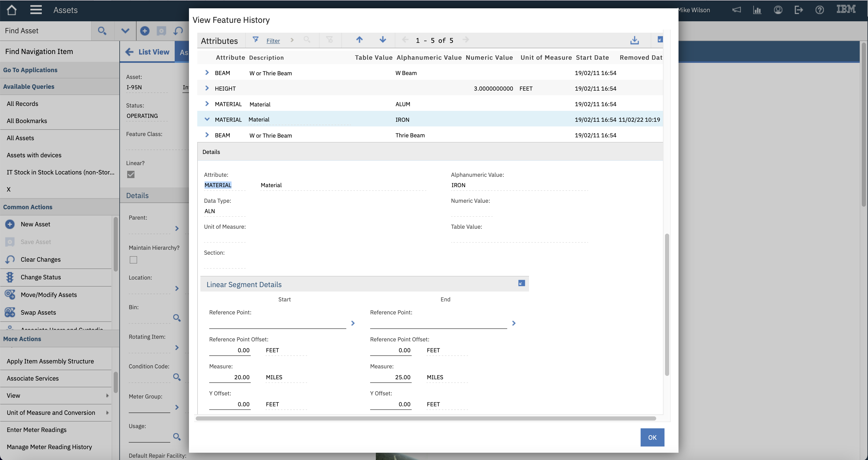The image size is (868, 460).
Task: Move to previous attribute with up arrow
Action: (359, 40)
